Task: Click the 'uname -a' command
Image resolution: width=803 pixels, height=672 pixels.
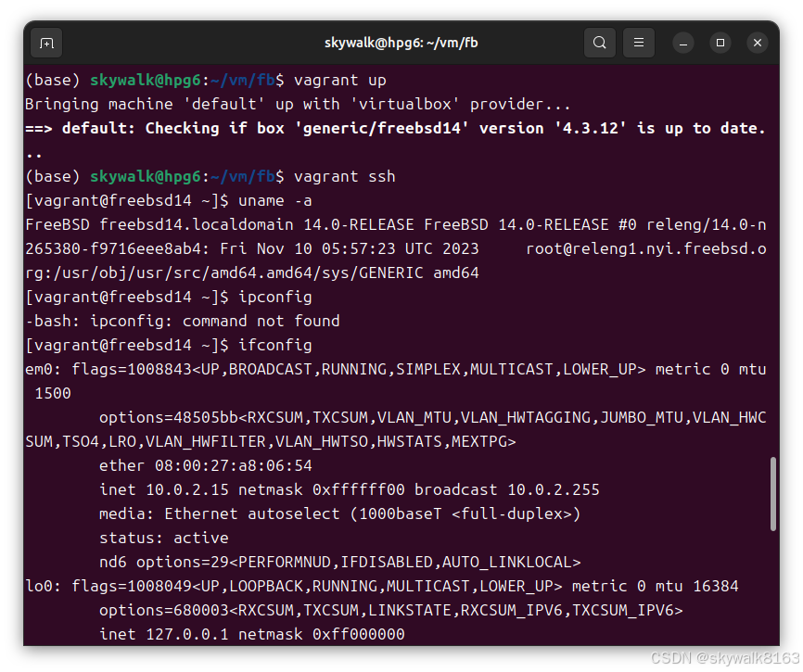Action: point(275,200)
